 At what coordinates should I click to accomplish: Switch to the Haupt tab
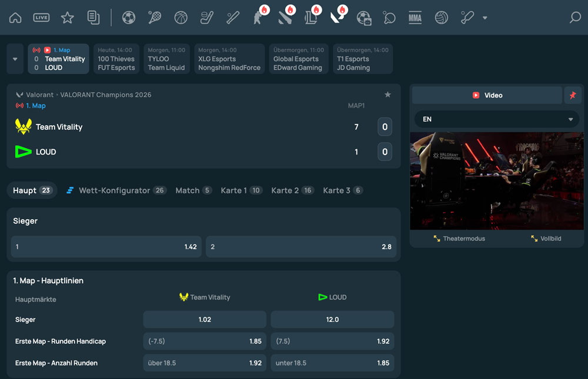[x=32, y=190]
